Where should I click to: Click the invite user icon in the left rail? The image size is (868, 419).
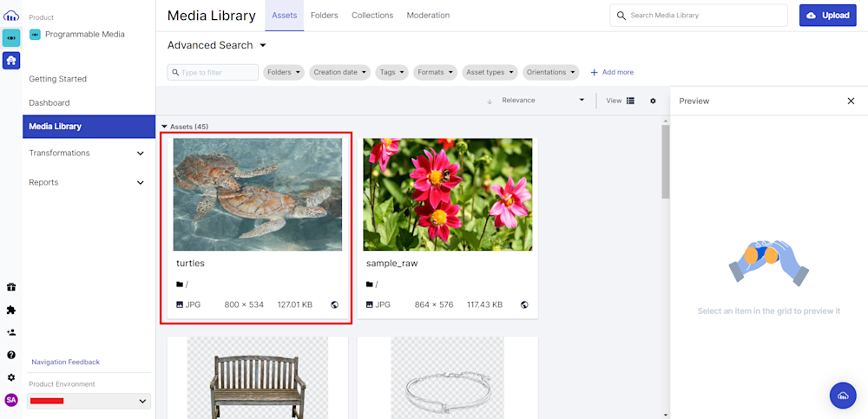[x=11, y=332]
